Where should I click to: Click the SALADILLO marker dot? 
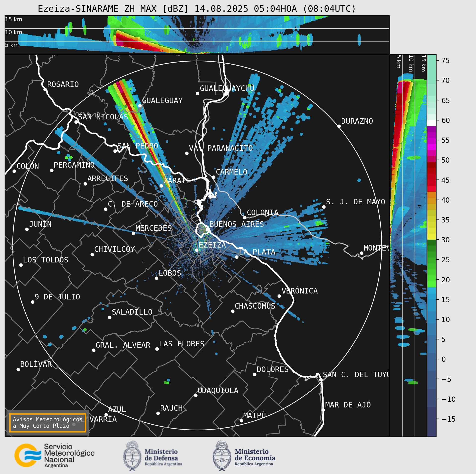[x=110, y=317]
